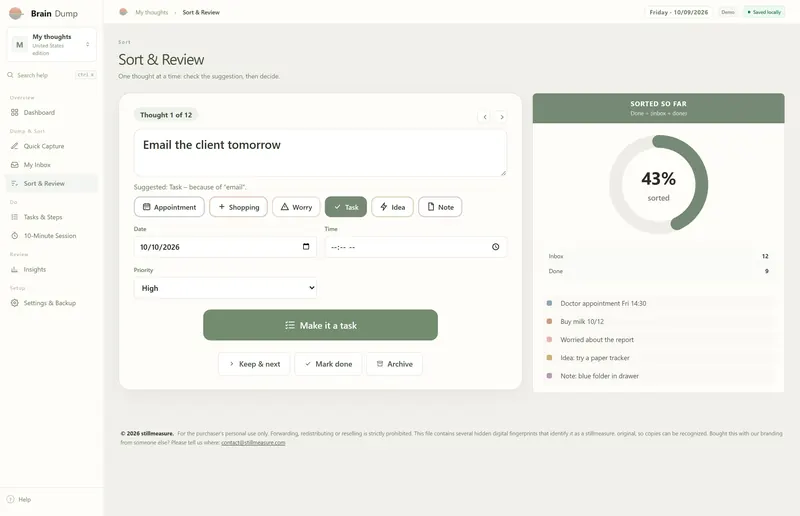
Task: Click the Search help field
Action: coord(52,75)
